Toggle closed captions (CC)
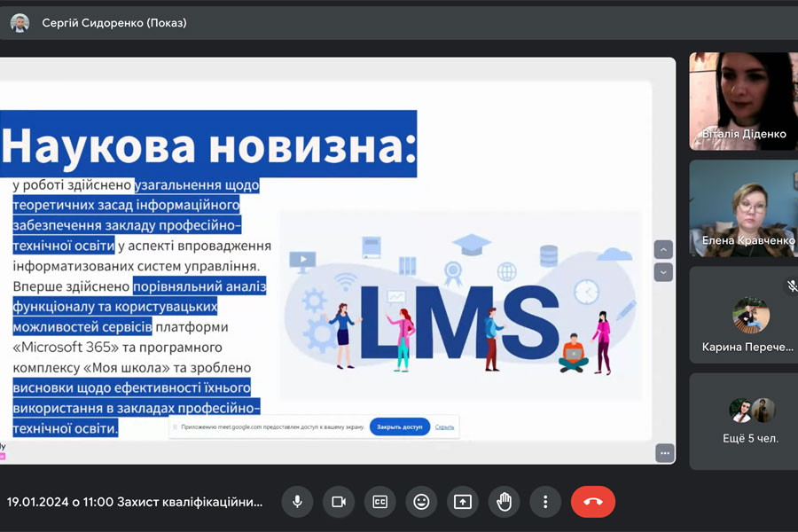Screen dimensions: 798x532 pos(380,502)
